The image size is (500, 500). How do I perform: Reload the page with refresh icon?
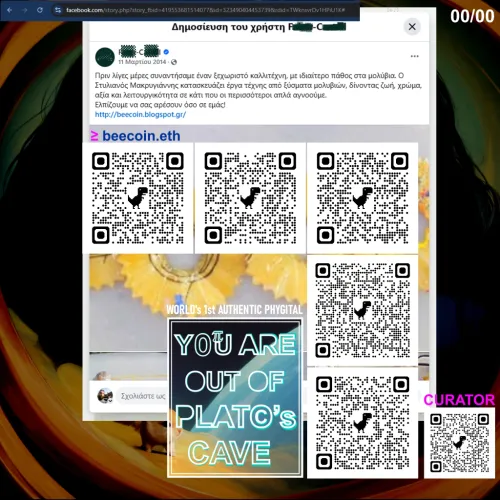(x=40, y=10)
